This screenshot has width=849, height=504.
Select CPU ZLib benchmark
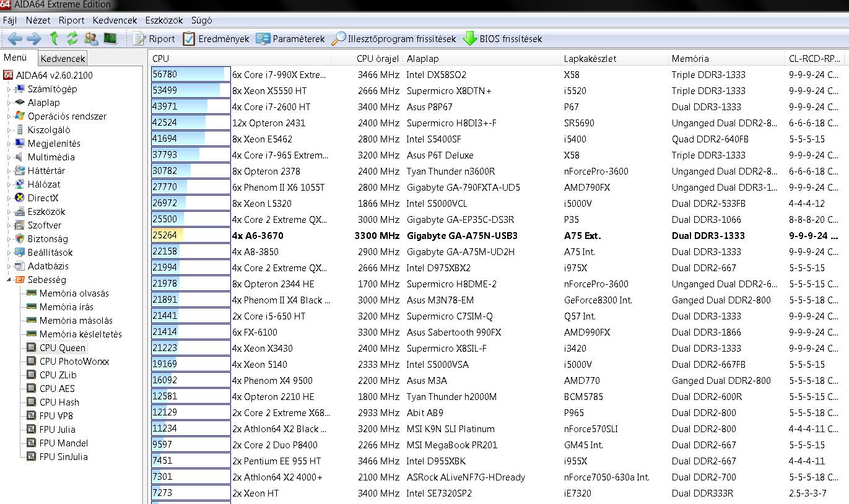[58, 375]
